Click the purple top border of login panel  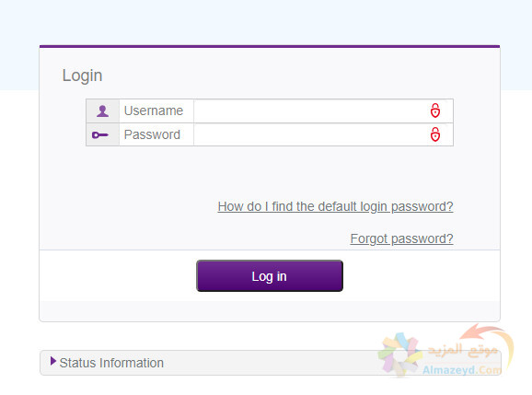[270, 46]
